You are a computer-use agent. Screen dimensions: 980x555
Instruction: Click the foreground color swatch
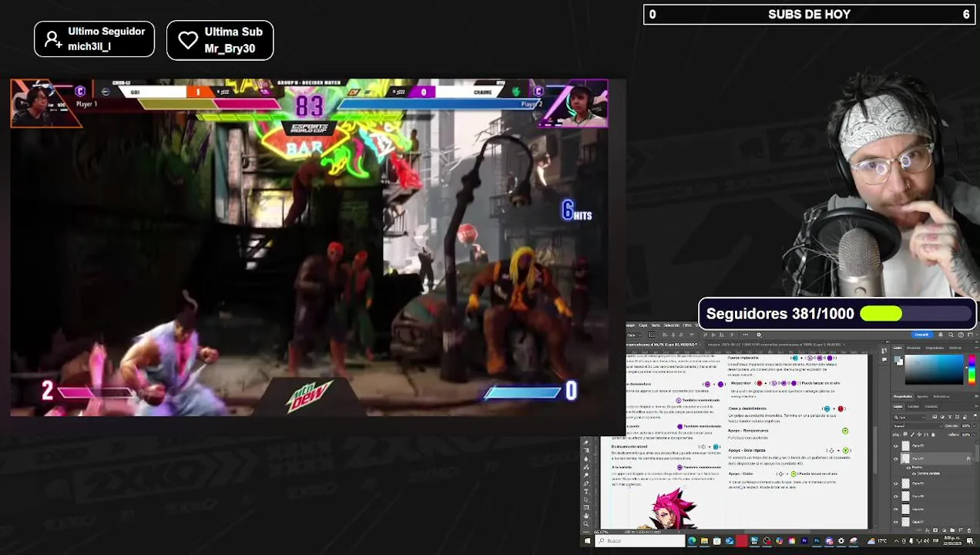pyautogui.click(x=896, y=358)
